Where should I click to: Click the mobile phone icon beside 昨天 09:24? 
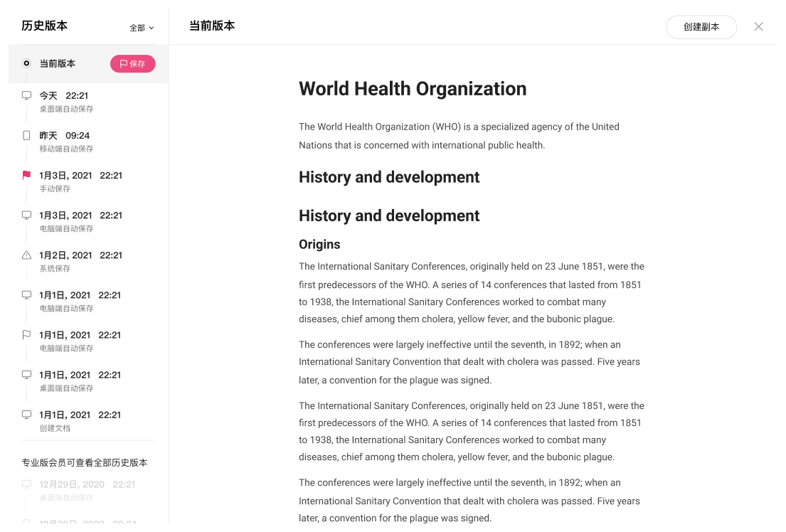26,135
